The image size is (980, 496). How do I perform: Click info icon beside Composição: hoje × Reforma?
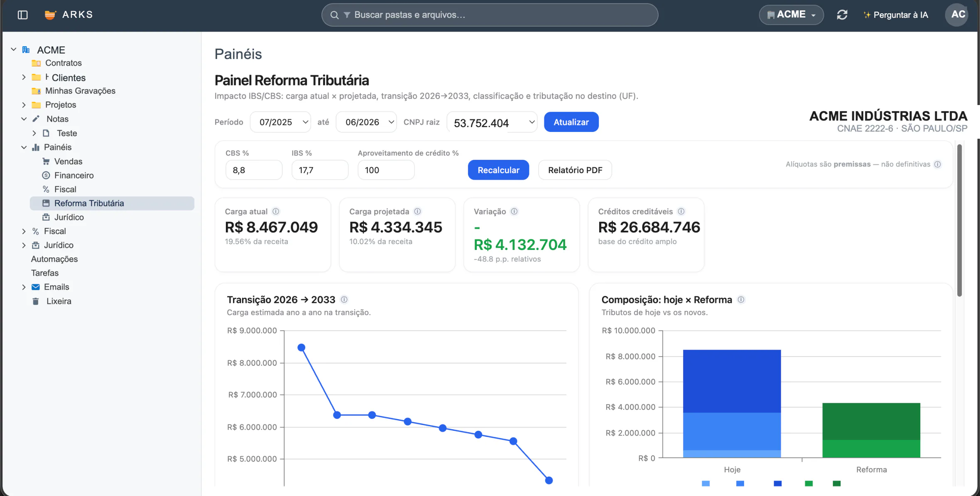click(741, 299)
